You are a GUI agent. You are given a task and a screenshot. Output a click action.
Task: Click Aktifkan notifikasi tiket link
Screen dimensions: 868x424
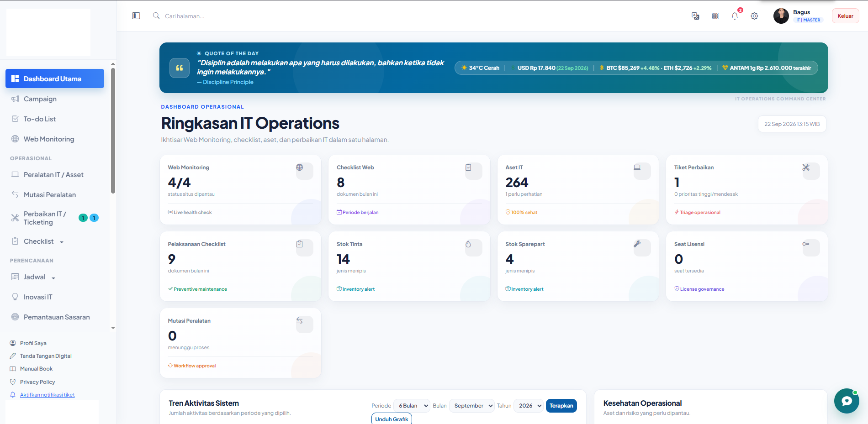pos(48,395)
